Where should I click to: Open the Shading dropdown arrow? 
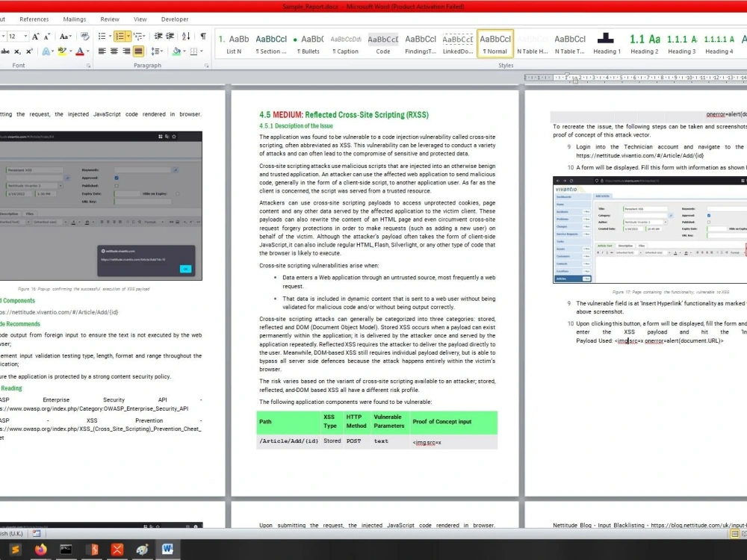(185, 52)
